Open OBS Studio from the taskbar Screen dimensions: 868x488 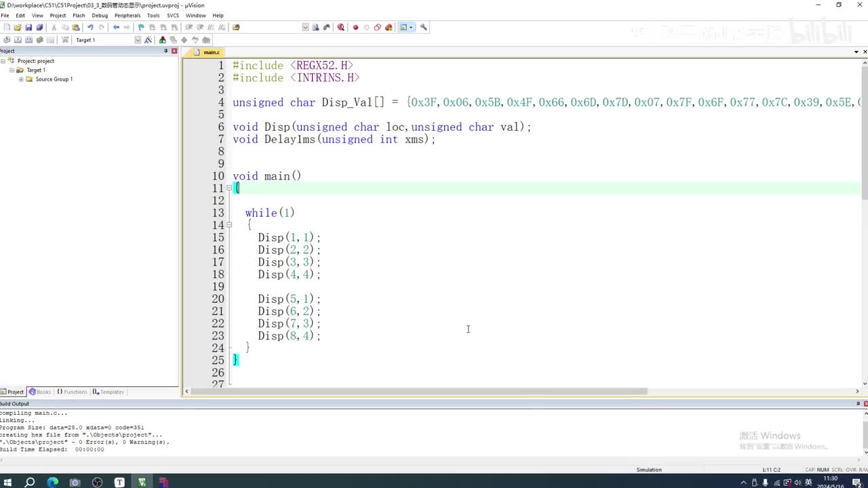[98, 483]
